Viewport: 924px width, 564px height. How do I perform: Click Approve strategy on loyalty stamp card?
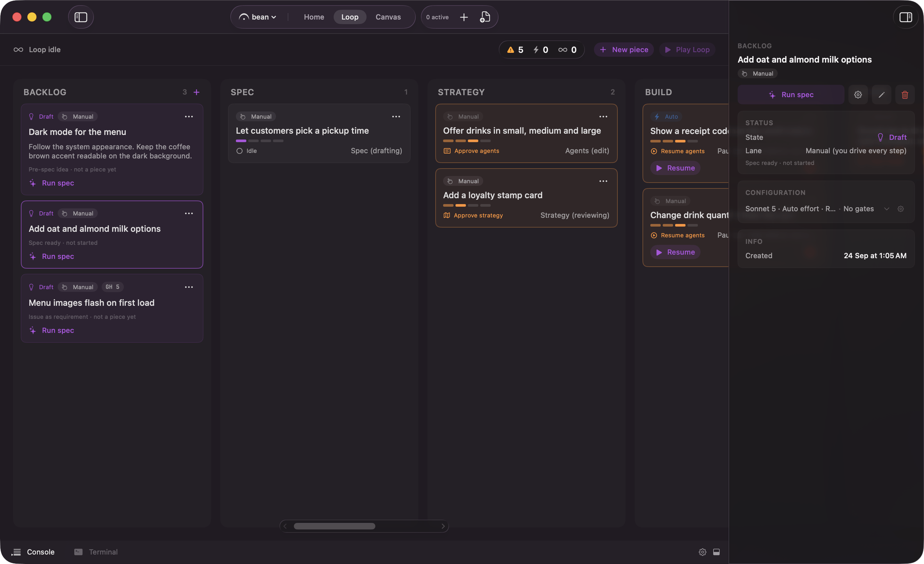pos(473,215)
